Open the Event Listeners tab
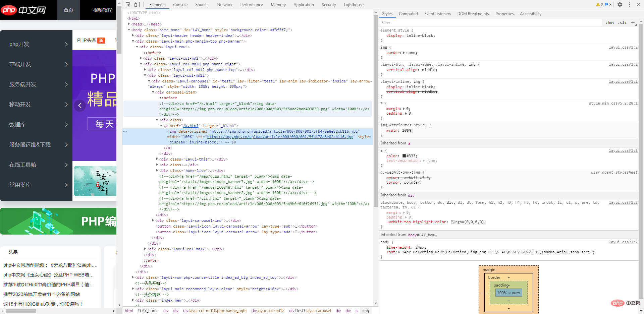This screenshot has width=644, height=314. point(437,14)
